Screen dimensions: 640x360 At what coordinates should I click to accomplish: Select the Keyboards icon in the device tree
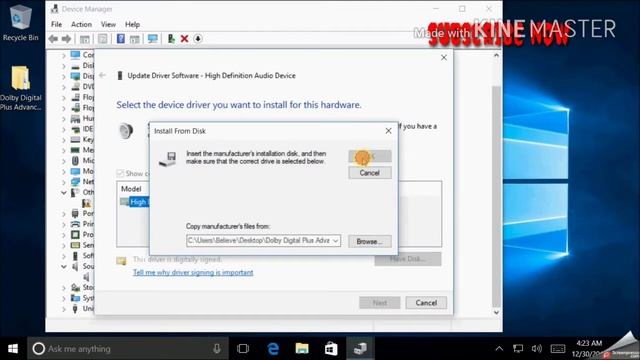(x=76, y=140)
